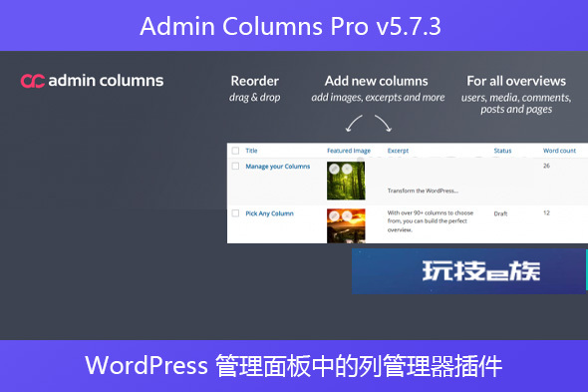The width and height of the screenshot is (588, 392).
Task: Click pencil edit icon on sunset image
Action: coord(334,215)
